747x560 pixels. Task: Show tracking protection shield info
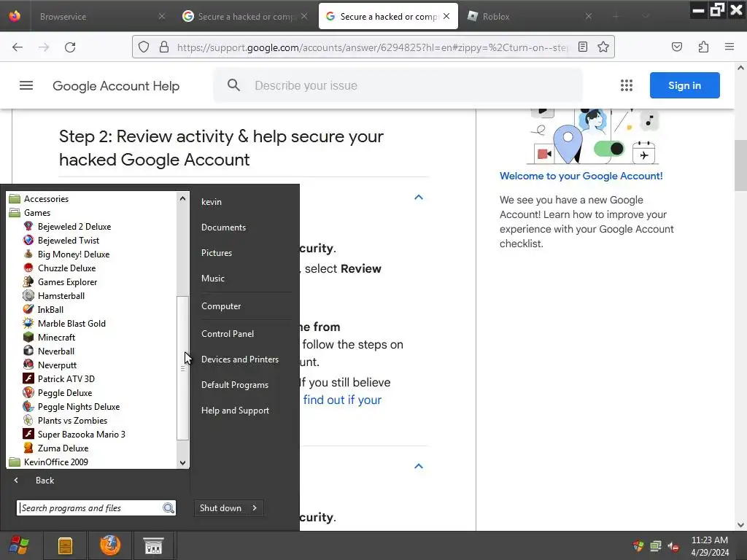click(x=144, y=47)
